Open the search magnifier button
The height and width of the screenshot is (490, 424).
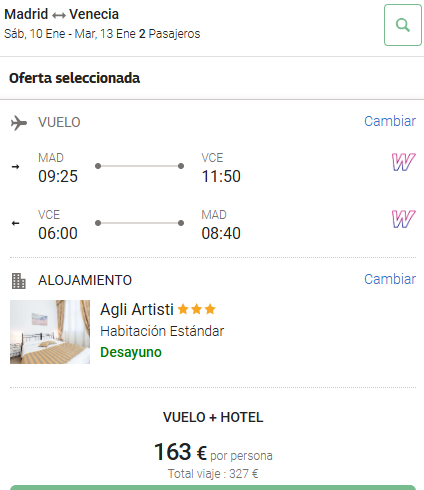(403, 25)
